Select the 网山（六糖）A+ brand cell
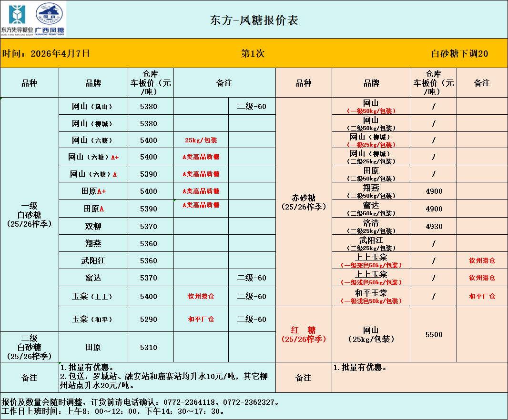This screenshot has width=508, height=420. (93, 157)
